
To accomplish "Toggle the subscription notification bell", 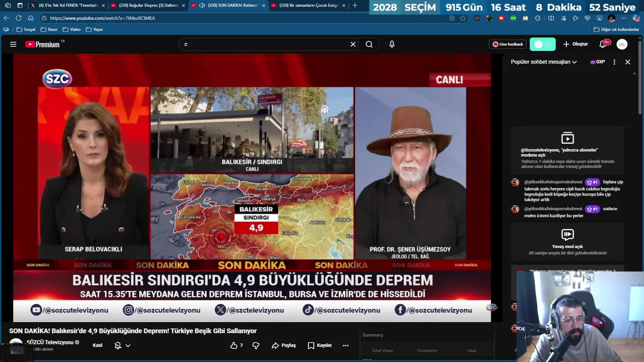I will point(118,345).
